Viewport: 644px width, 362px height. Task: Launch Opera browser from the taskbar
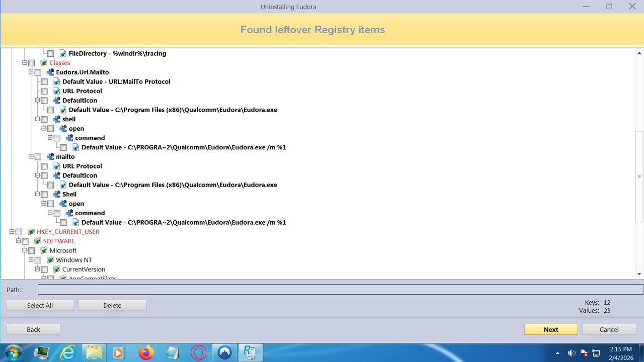coord(198,353)
